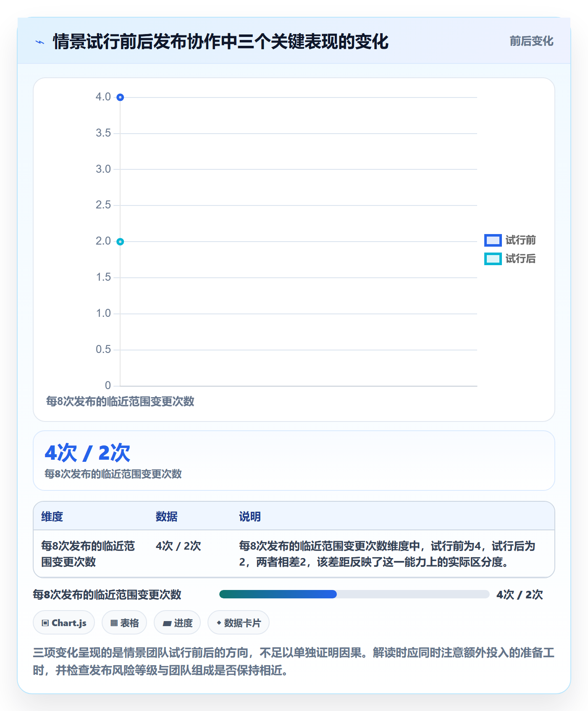Click the 4次 / 2次 value beside progress bar
The height and width of the screenshot is (711, 588).
[520, 595]
